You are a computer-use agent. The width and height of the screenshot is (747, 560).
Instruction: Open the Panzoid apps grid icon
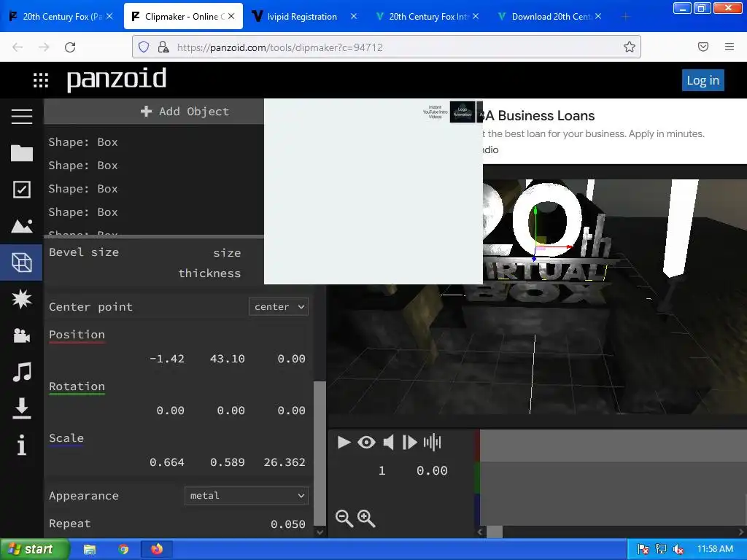[x=41, y=80]
